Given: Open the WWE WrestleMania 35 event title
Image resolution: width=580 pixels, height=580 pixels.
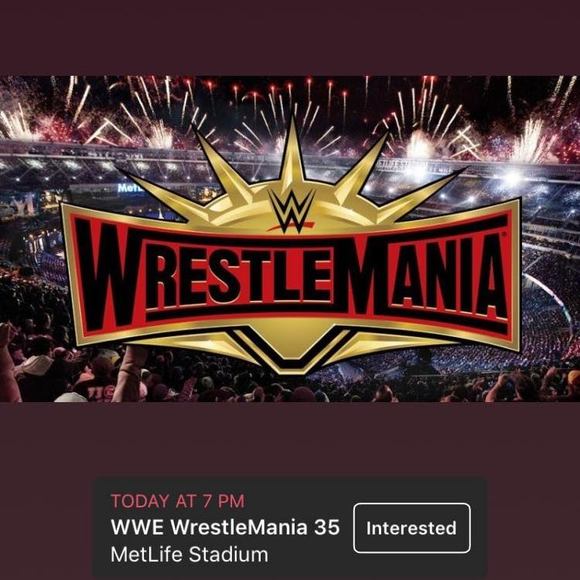Looking at the screenshot, I should (x=225, y=527).
